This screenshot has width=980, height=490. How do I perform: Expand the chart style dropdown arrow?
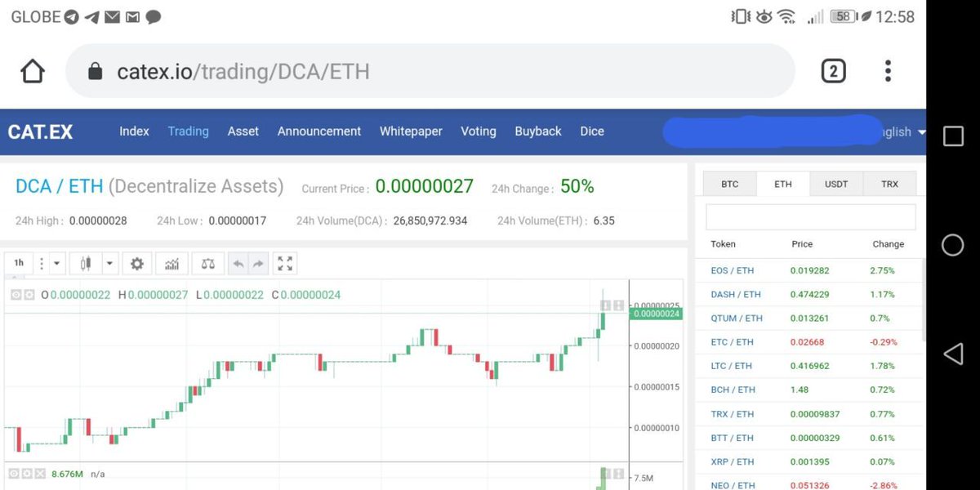(x=109, y=264)
